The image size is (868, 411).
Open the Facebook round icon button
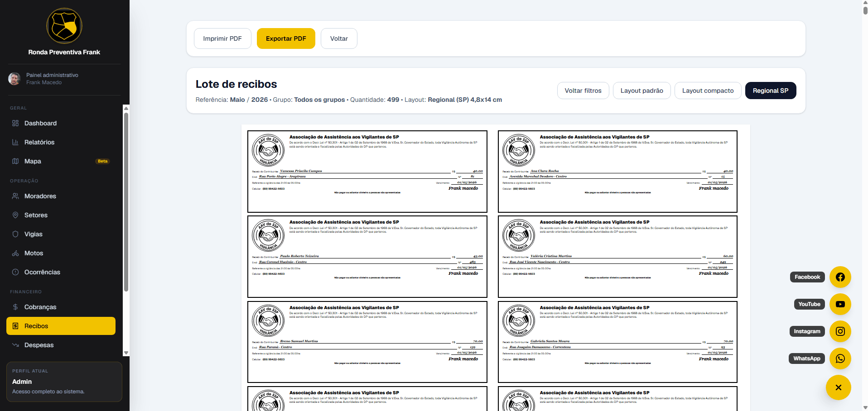tap(840, 277)
